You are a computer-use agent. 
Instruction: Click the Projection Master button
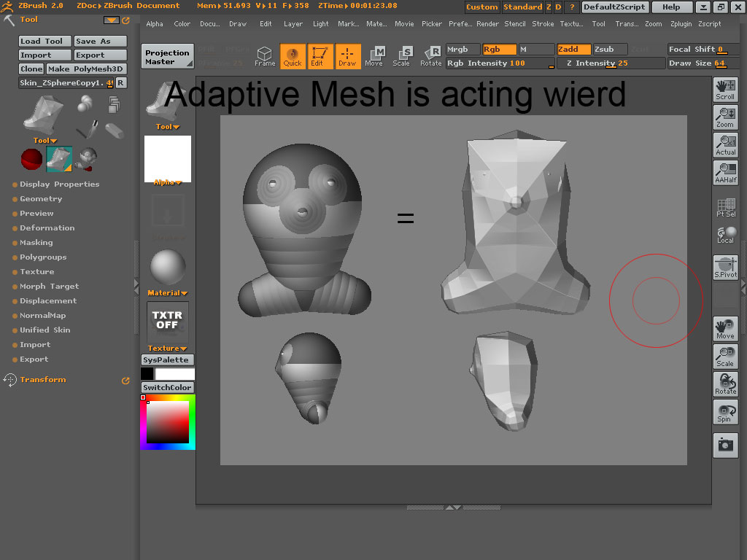[167, 57]
